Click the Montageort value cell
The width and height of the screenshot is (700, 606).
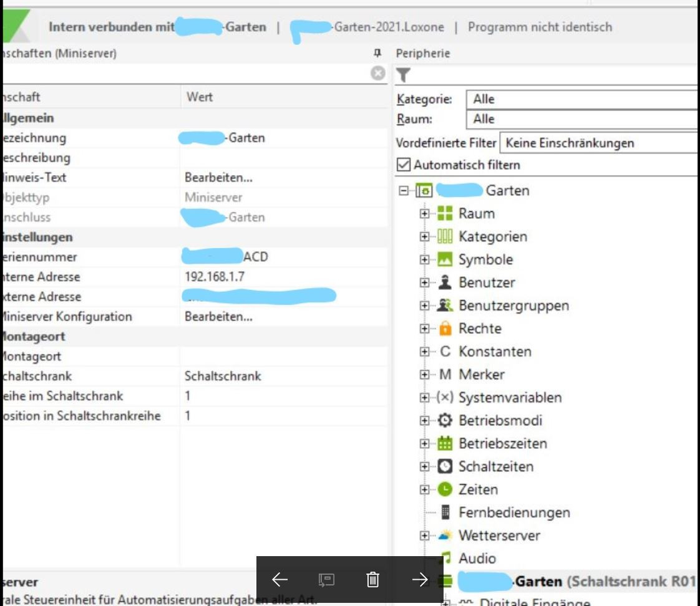coord(284,356)
